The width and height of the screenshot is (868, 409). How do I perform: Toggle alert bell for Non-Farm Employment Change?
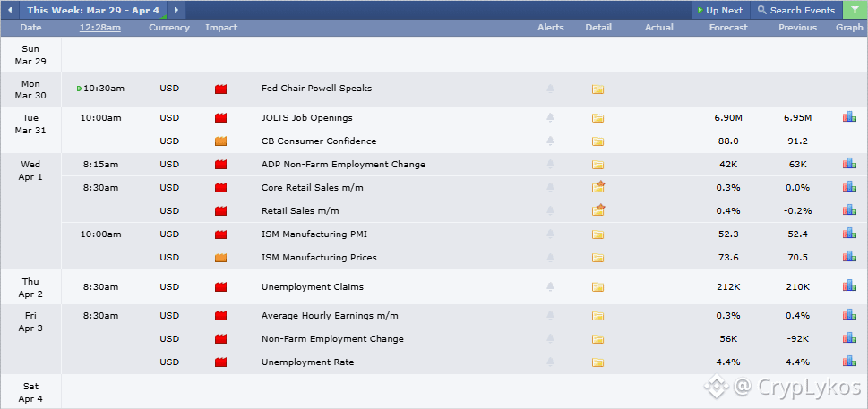550,339
